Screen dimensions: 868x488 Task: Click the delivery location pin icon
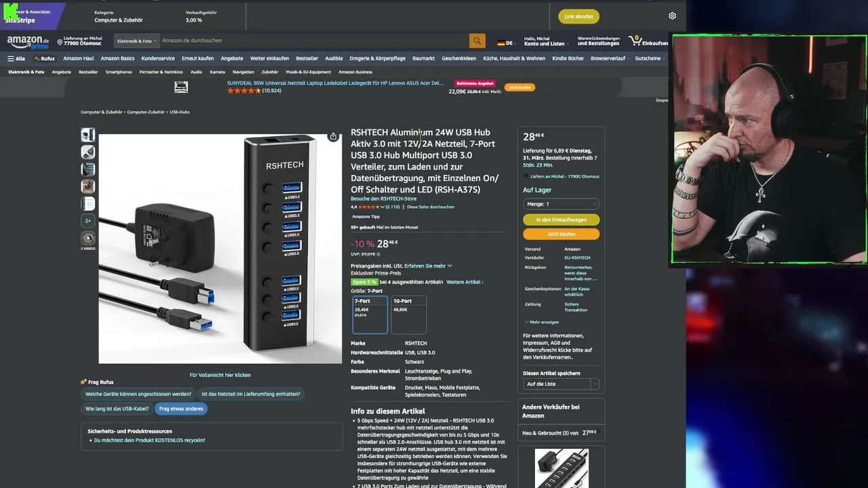(60, 42)
